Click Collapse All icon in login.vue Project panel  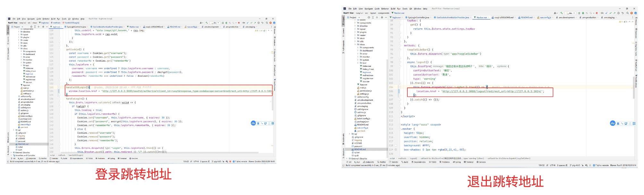tap(38, 27)
